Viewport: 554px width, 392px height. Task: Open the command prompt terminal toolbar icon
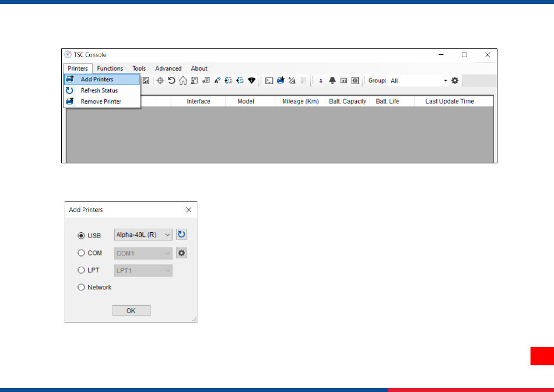pos(269,80)
